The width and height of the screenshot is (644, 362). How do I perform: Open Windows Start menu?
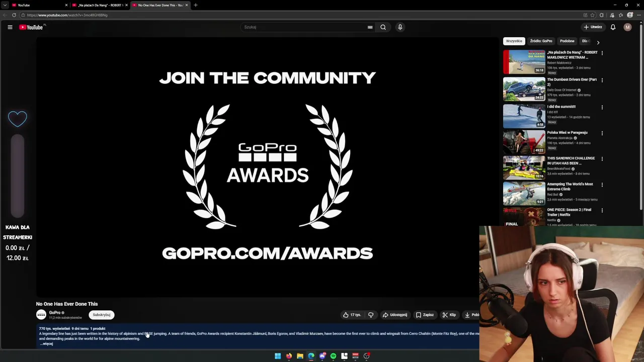[x=278, y=356]
